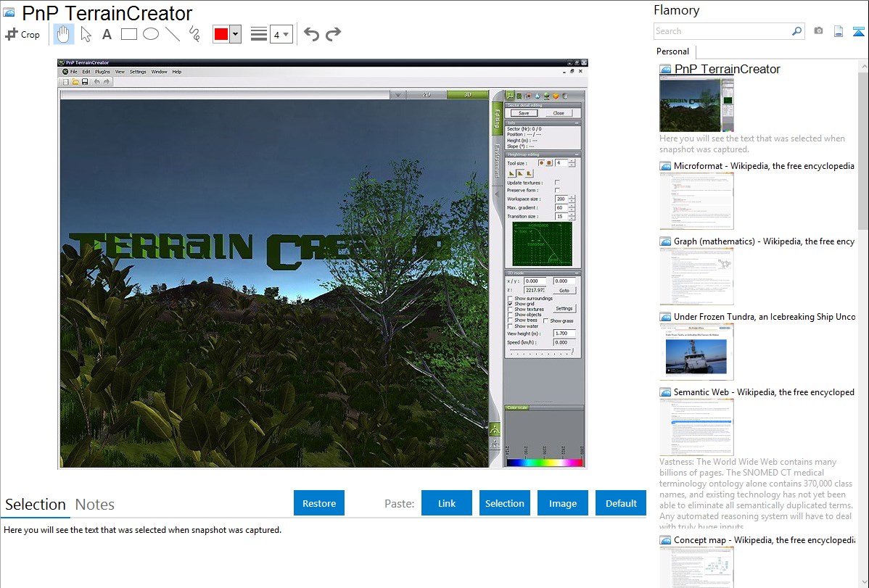
Task: Open Settings menu in TerrainCreator screenshot
Action: pyautogui.click(x=138, y=72)
